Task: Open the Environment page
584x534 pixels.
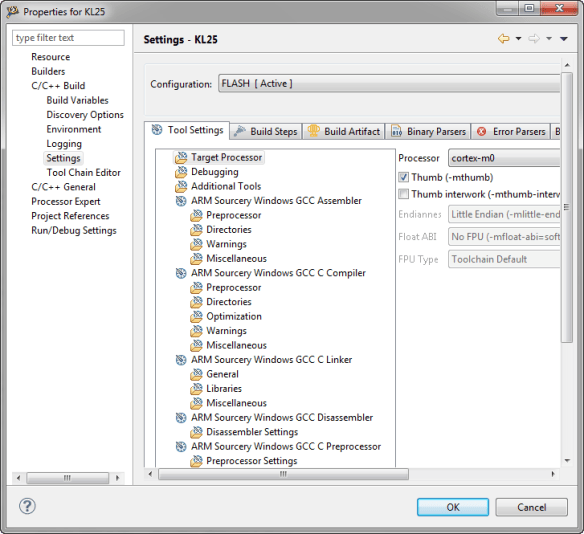Action: click(74, 129)
